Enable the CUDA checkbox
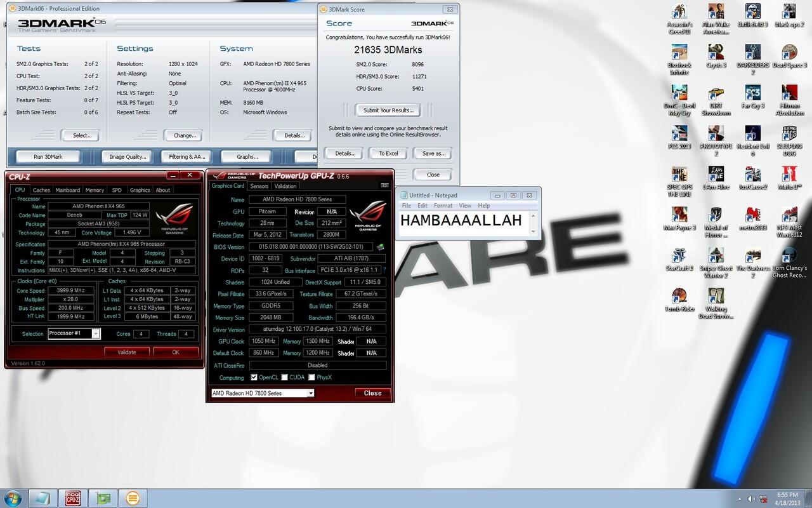This screenshot has width=812, height=508. coord(284,377)
